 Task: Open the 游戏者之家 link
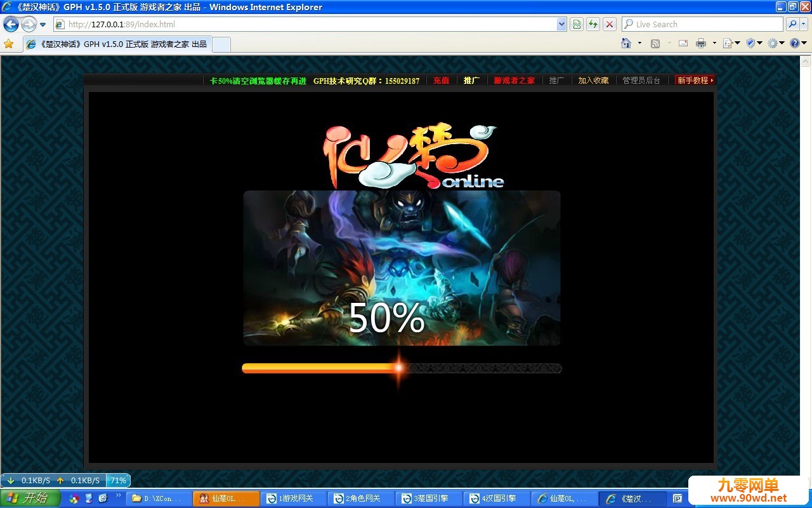[x=514, y=81]
